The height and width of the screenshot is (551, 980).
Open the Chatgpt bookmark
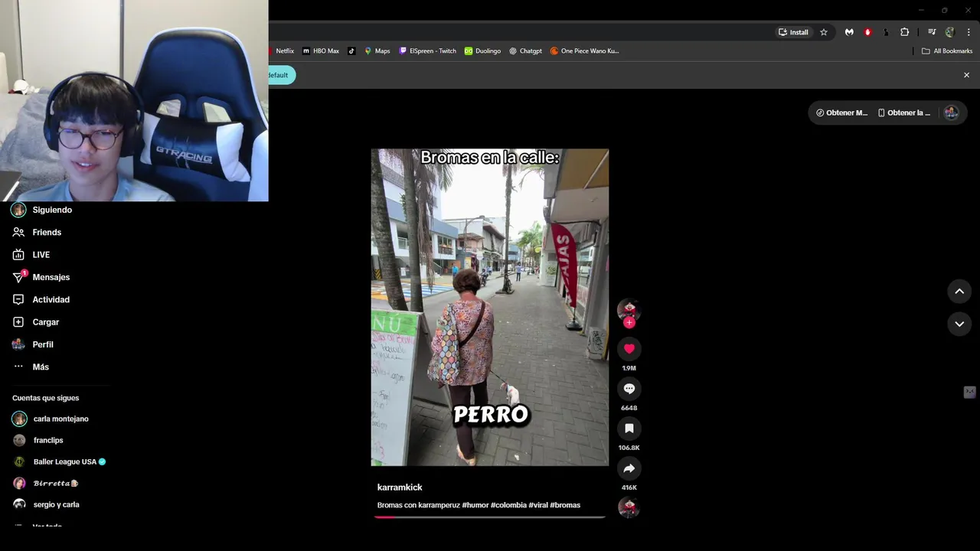(x=525, y=51)
